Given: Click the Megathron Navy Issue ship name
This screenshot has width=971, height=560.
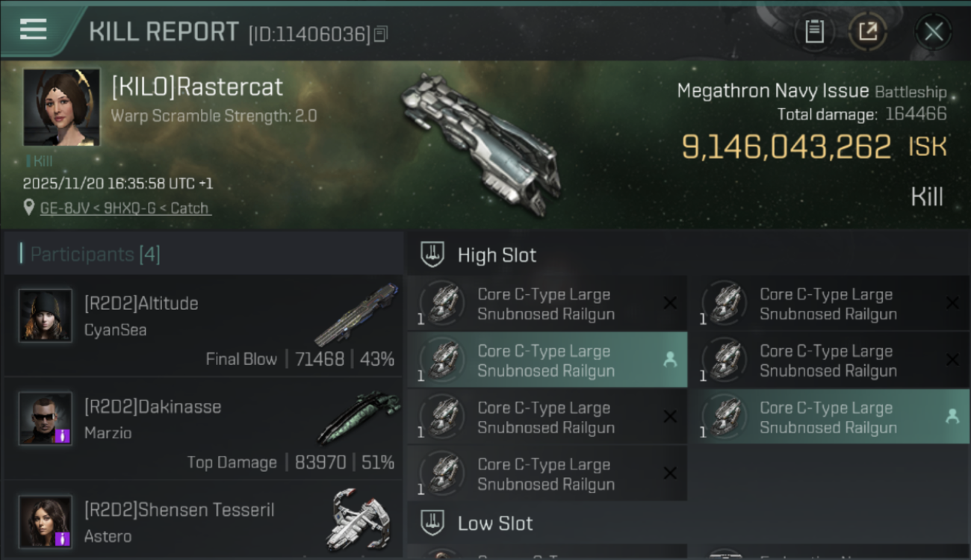Looking at the screenshot, I should (772, 91).
